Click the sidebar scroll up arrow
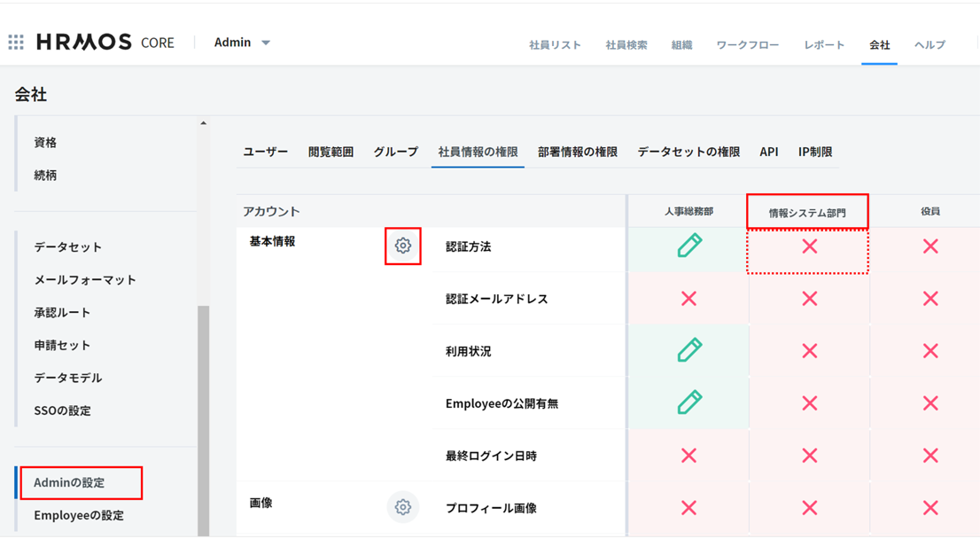Screen dimensions: 980x539 coord(203,123)
